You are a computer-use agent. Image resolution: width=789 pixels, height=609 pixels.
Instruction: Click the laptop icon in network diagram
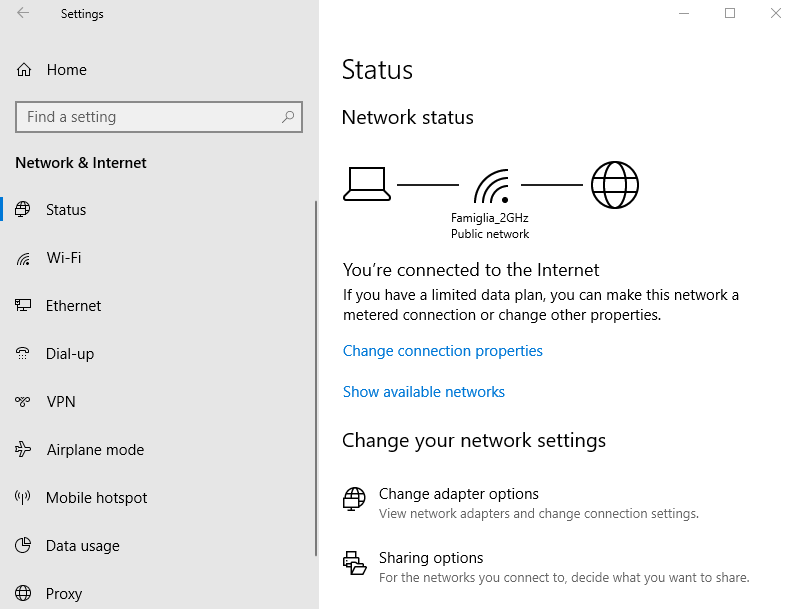[x=367, y=184]
